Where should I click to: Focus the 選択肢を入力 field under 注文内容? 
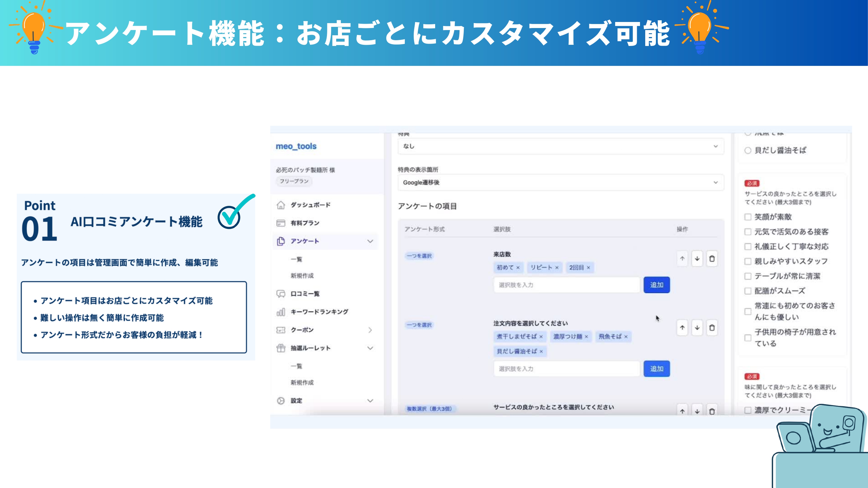click(567, 369)
